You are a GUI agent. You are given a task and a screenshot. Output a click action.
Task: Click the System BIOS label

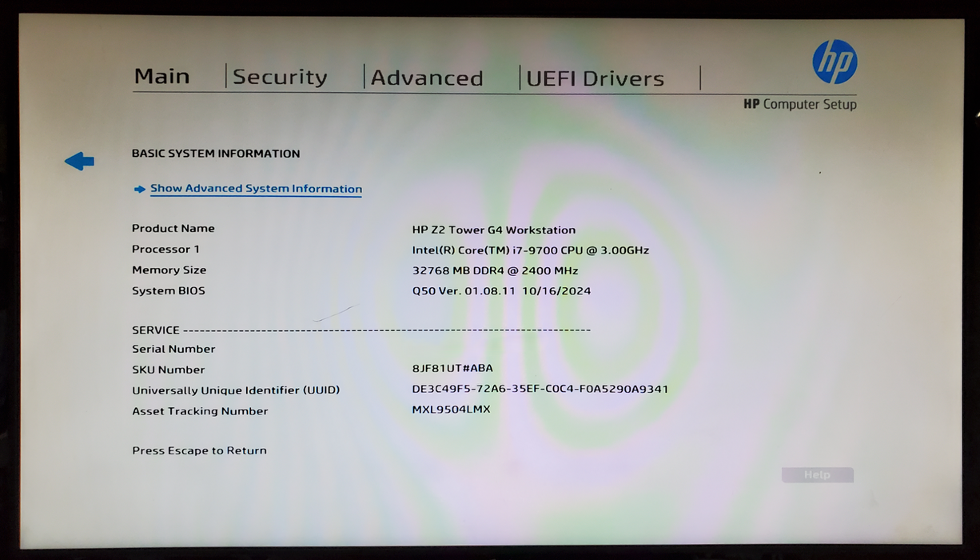(x=169, y=290)
